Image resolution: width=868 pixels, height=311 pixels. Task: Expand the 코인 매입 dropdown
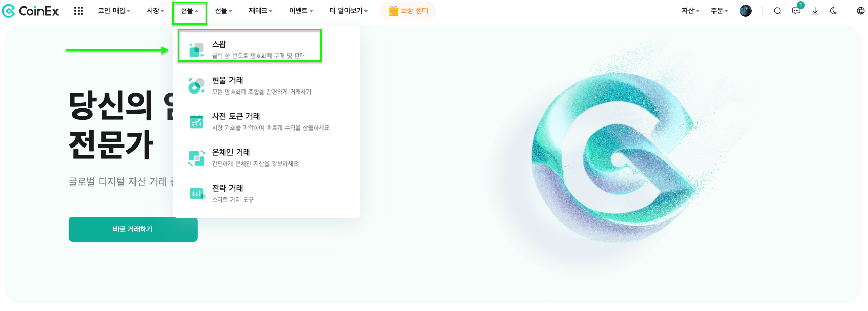click(114, 11)
